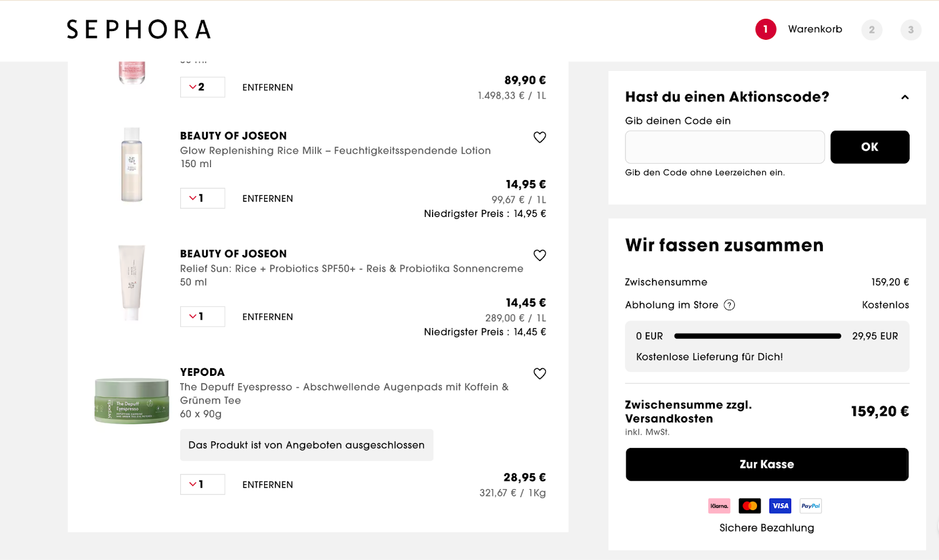Favorite the Yepoda Eyespresso with the heart icon
Viewport: 939px width, 560px height.
(x=539, y=374)
